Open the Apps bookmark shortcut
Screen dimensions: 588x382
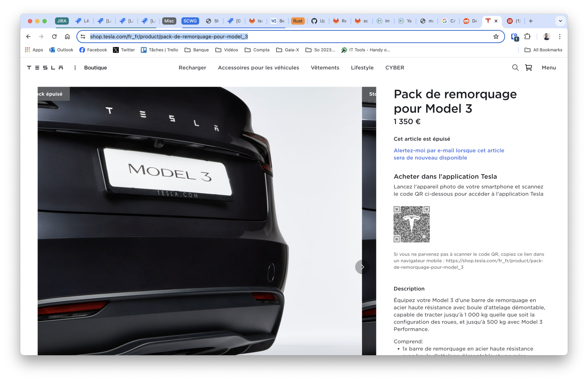coord(34,50)
